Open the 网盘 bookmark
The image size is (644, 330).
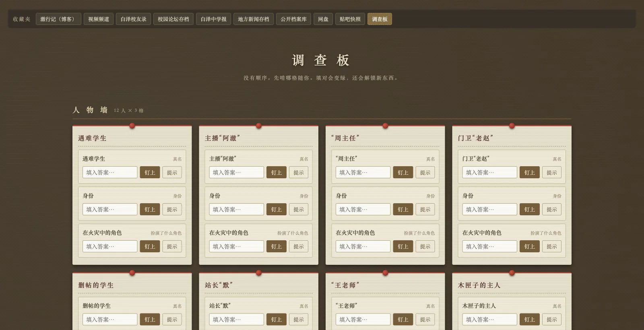(x=323, y=19)
